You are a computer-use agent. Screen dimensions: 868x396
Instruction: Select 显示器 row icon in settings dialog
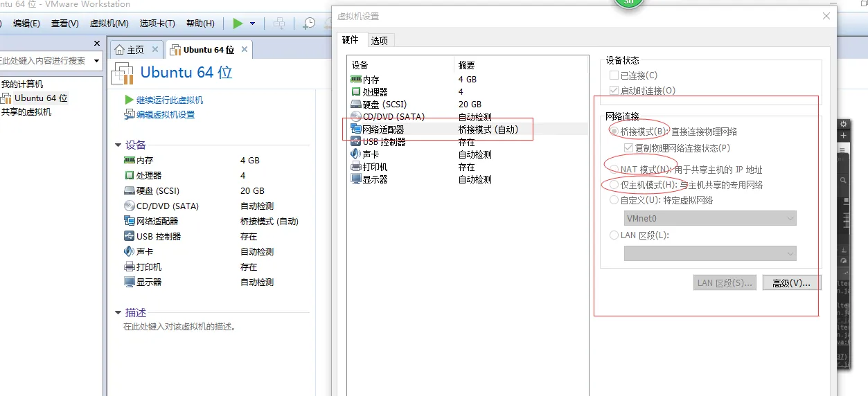356,179
